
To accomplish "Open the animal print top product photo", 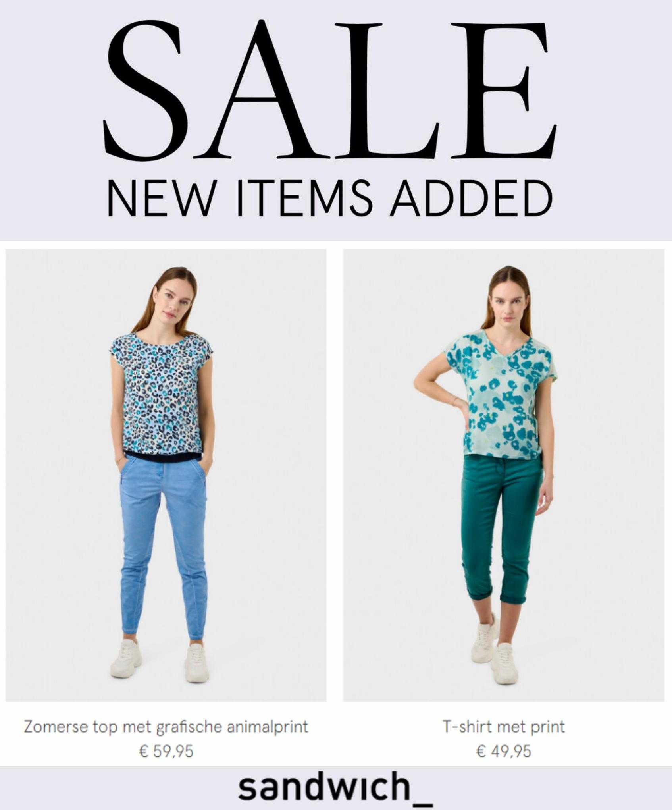I will (x=166, y=475).
